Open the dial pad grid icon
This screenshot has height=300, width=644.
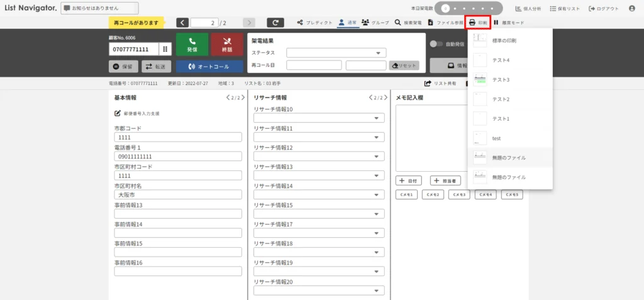165,49
